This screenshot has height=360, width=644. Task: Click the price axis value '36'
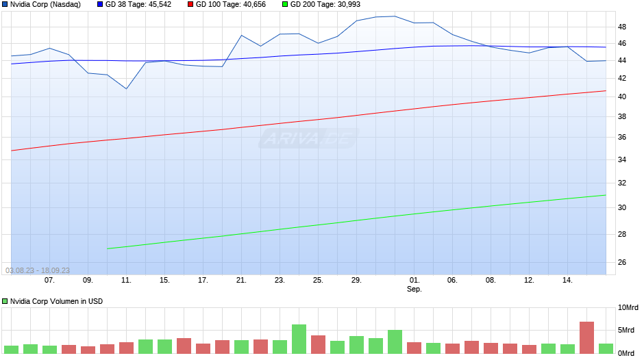point(622,137)
